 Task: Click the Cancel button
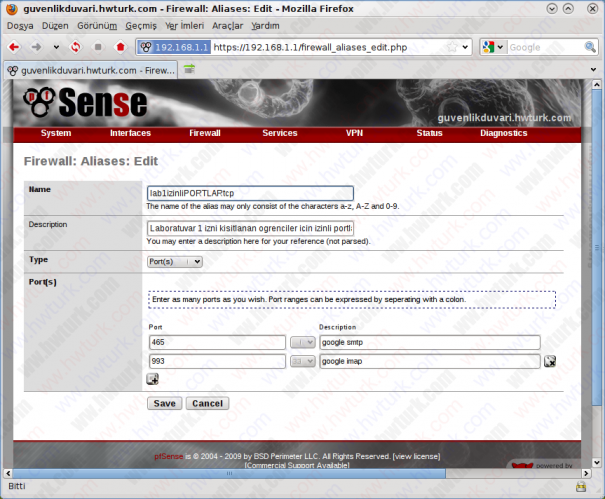tap(207, 403)
